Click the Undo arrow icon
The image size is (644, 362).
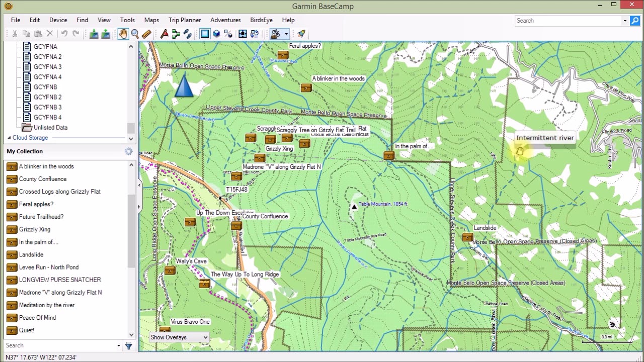tap(64, 34)
